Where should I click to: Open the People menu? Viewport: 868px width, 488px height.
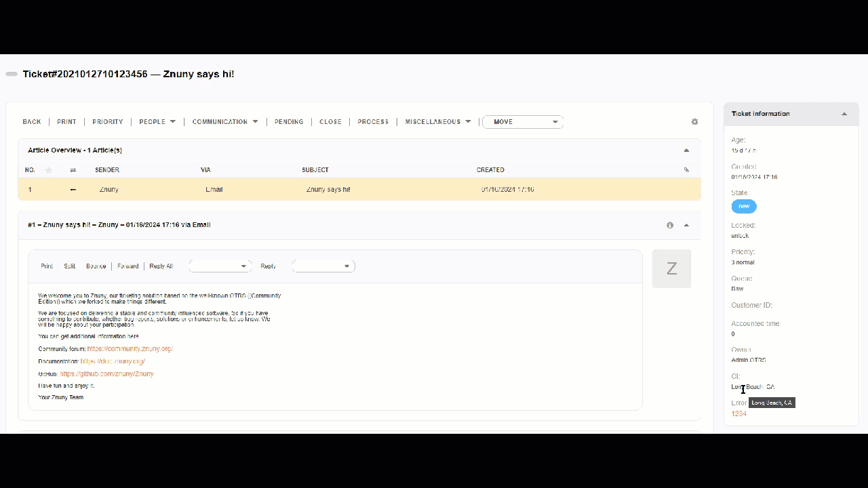(x=156, y=121)
